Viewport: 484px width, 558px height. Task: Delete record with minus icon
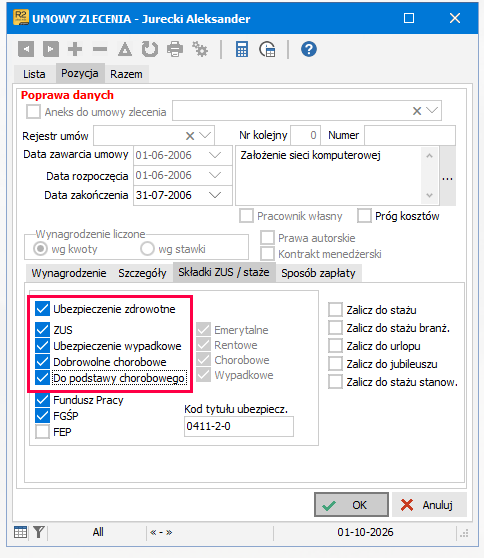point(100,49)
